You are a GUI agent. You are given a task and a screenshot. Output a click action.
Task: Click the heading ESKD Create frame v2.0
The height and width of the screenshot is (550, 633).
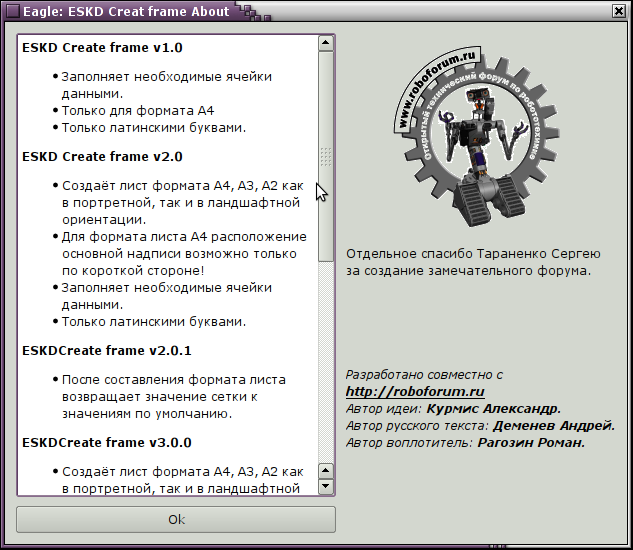(x=102, y=157)
